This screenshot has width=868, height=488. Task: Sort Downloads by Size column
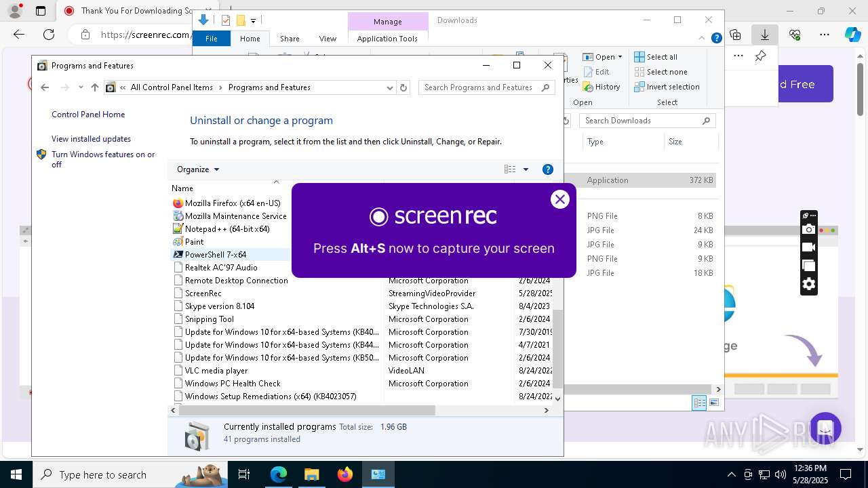click(690, 142)
